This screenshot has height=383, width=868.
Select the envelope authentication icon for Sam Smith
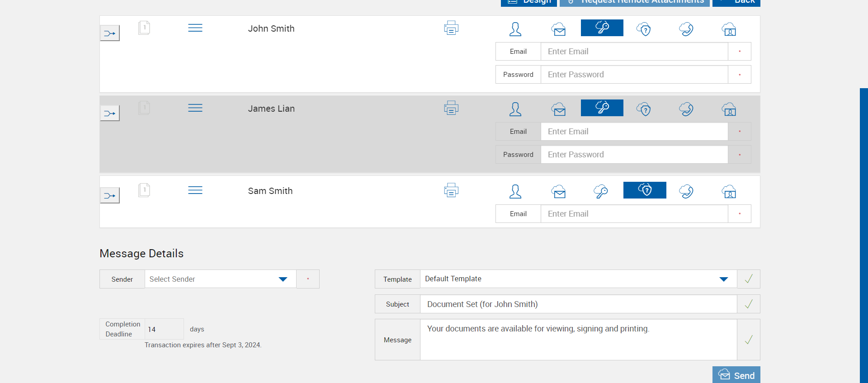coord(559,191)
